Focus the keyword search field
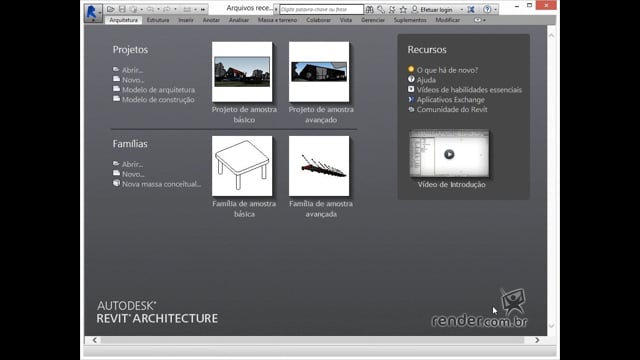The height and width of the screenshot is (360, 640). [321, 9]
